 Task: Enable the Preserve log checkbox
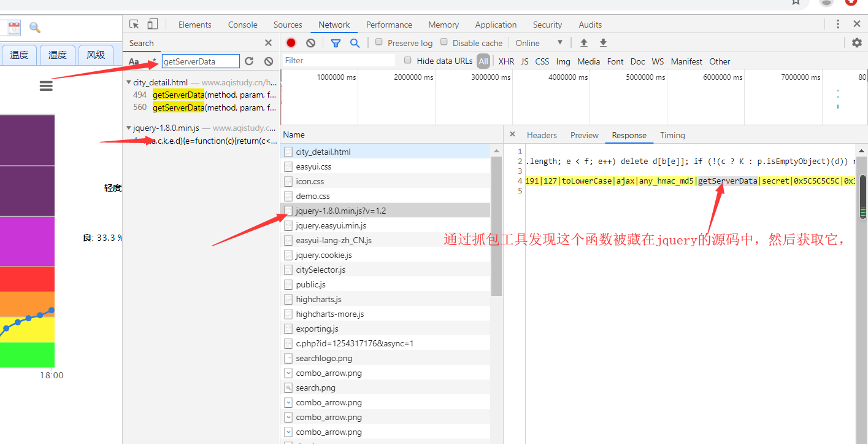click(x=379, y=42)
